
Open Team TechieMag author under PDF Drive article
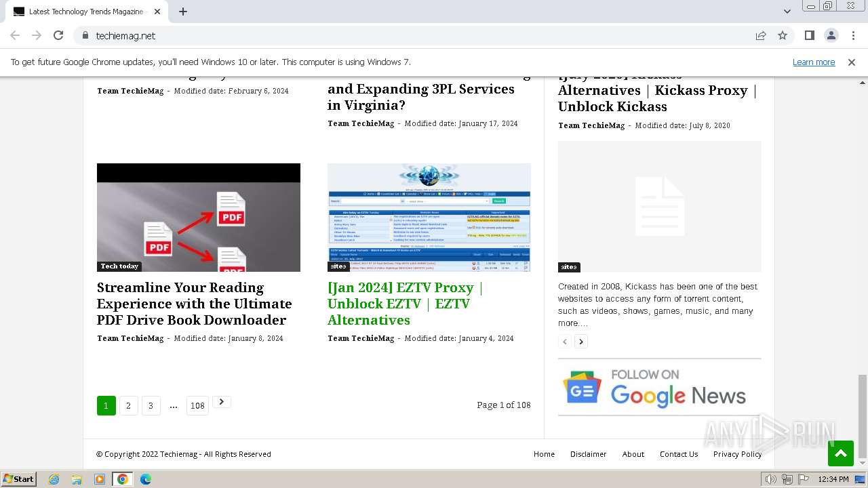(x=130, y=338)
